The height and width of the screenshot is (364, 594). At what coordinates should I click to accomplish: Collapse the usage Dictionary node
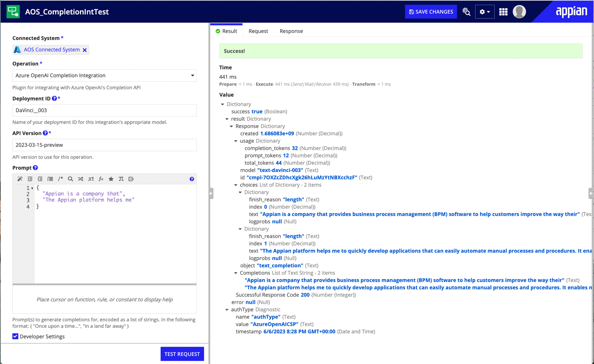coord(236,141)
